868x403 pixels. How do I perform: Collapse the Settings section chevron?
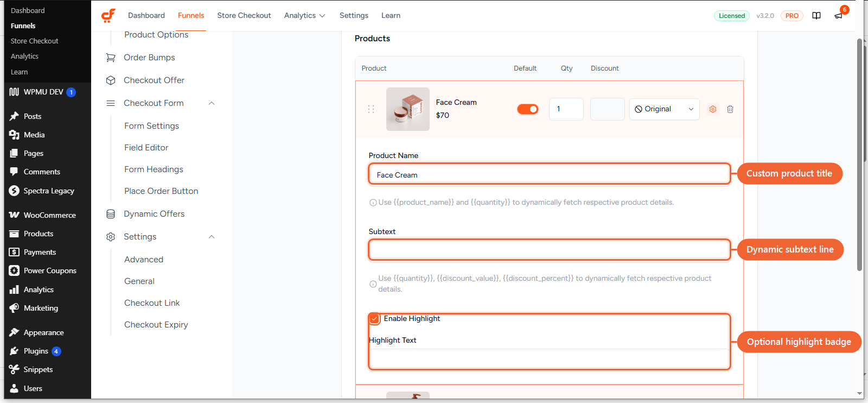[x=212, y=237]
